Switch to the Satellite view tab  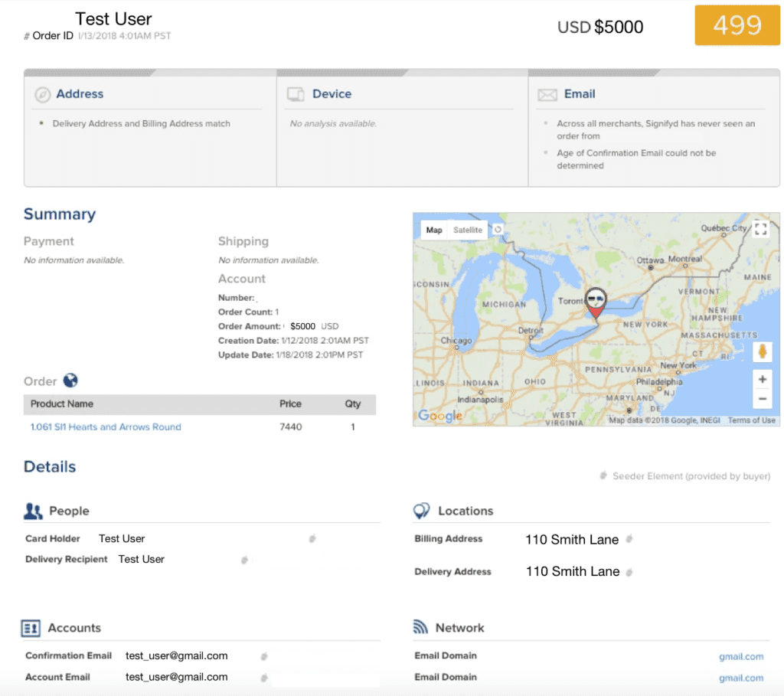[468, 230]
